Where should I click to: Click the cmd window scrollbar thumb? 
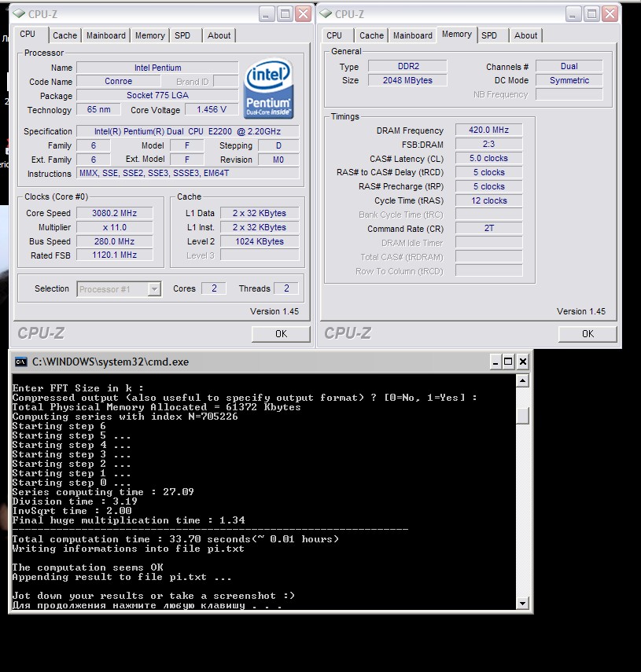click(x=522, y=416)
